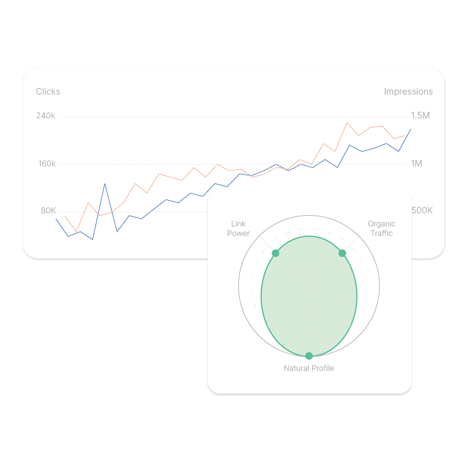Click the 1.5M axis label

pos(420,116)
